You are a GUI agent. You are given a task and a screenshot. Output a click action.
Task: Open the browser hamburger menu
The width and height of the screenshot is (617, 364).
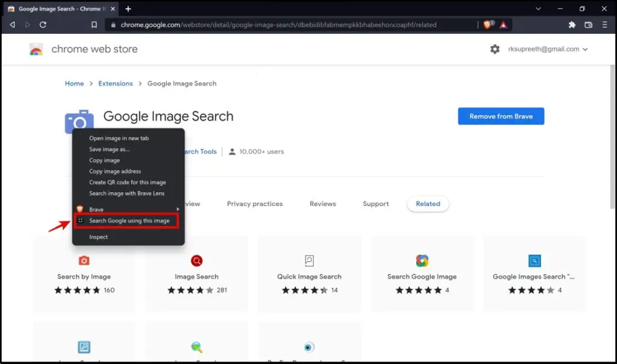click(x=605, y=25)
